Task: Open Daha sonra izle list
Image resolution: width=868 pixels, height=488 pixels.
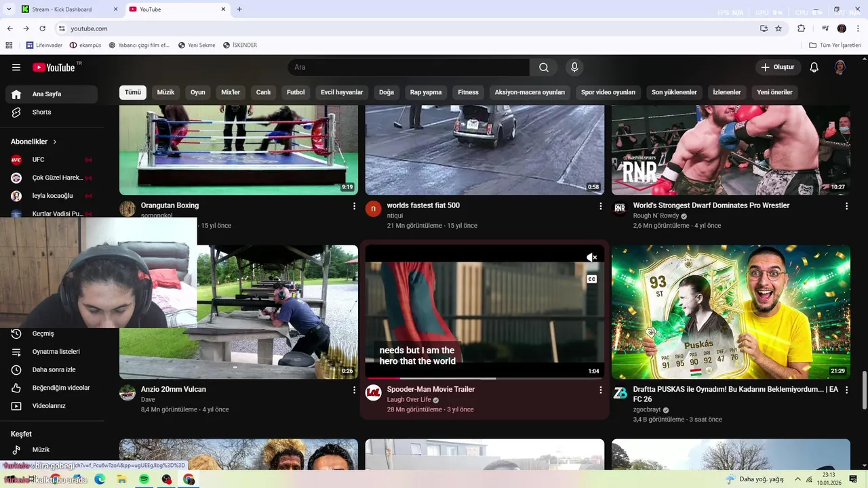Action: coord(52,370)
